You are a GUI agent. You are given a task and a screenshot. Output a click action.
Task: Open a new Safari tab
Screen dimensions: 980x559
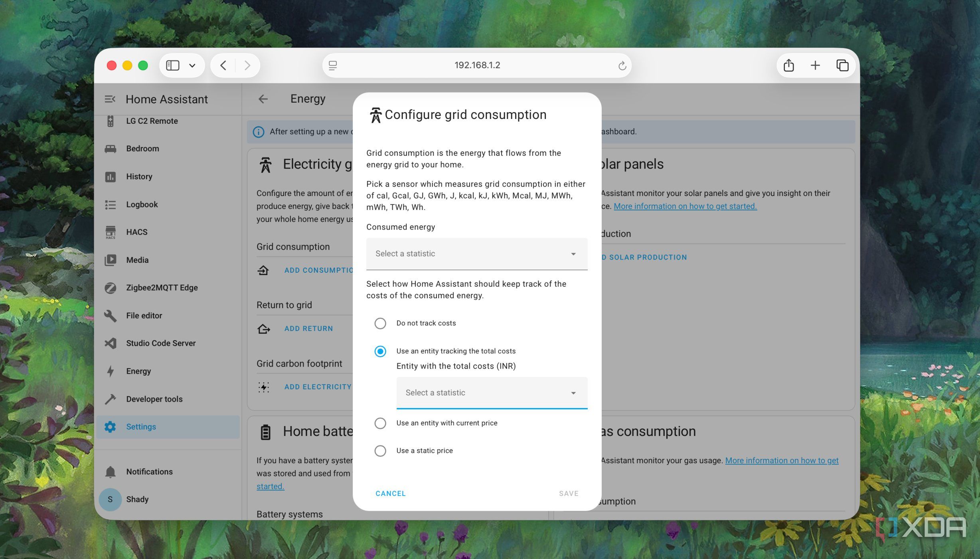tap(815, 65)
